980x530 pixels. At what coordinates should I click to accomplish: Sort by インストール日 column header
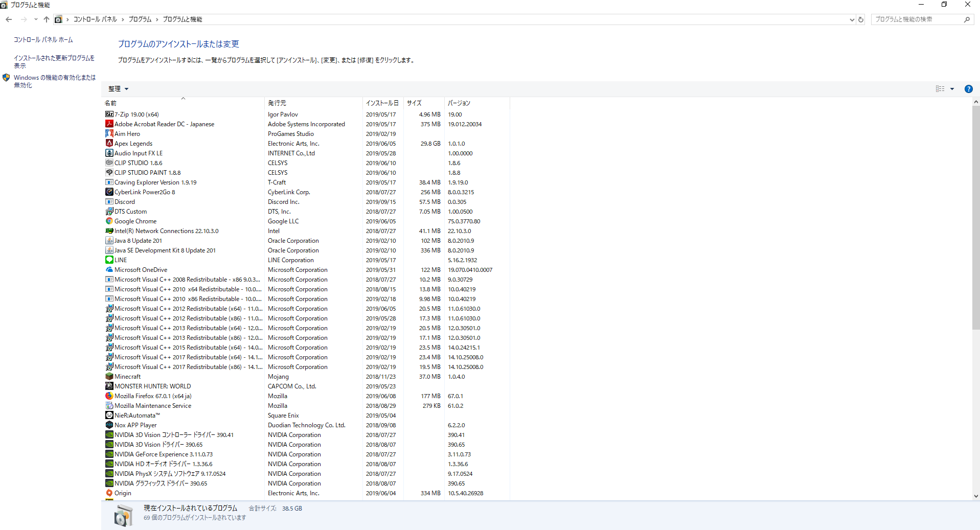pyautogui.click(x=383, y=103)
